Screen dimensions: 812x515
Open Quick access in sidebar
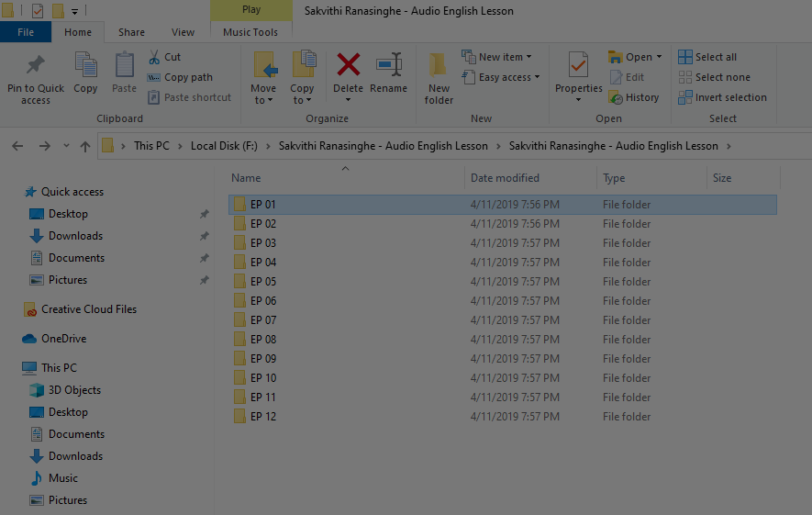(64, 192)
